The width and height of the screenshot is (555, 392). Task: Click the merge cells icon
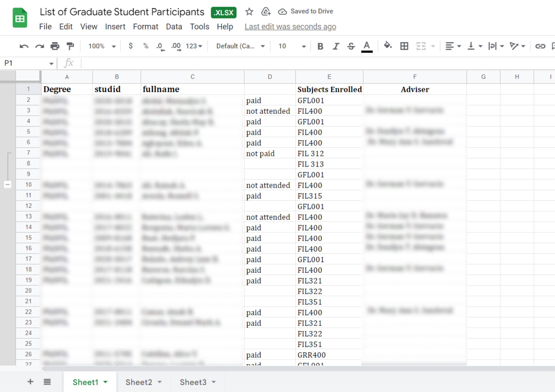pos(421,46)
